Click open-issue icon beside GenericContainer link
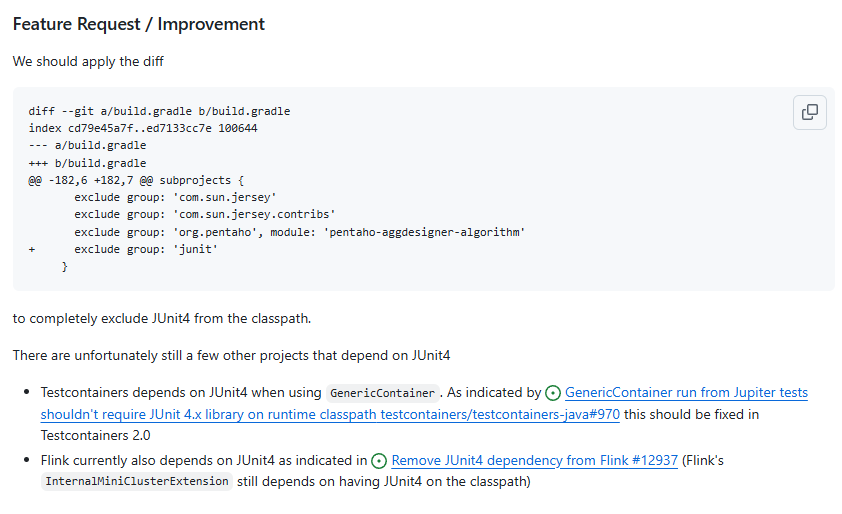 point(553,393)
